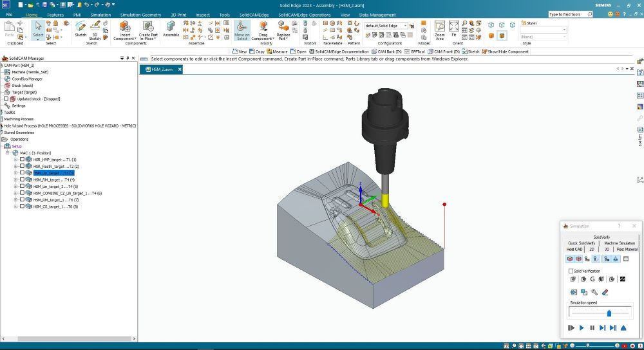Expand the HSR_HMP_target T1 operation
Screen dimensions: 644x350
click(15, 160)
